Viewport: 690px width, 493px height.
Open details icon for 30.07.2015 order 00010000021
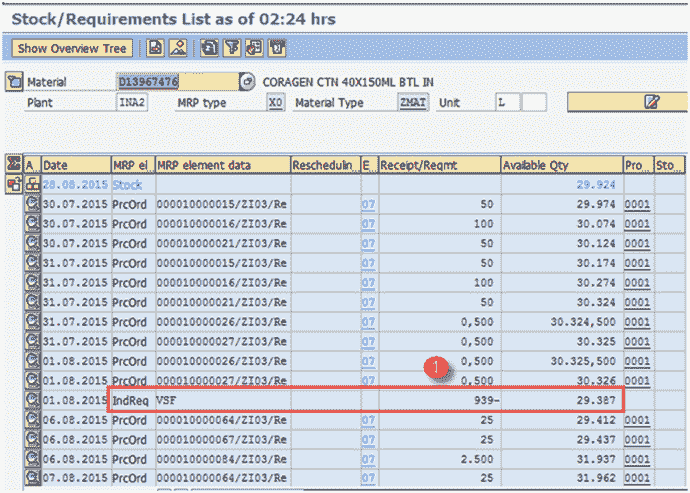pos(32,243)
